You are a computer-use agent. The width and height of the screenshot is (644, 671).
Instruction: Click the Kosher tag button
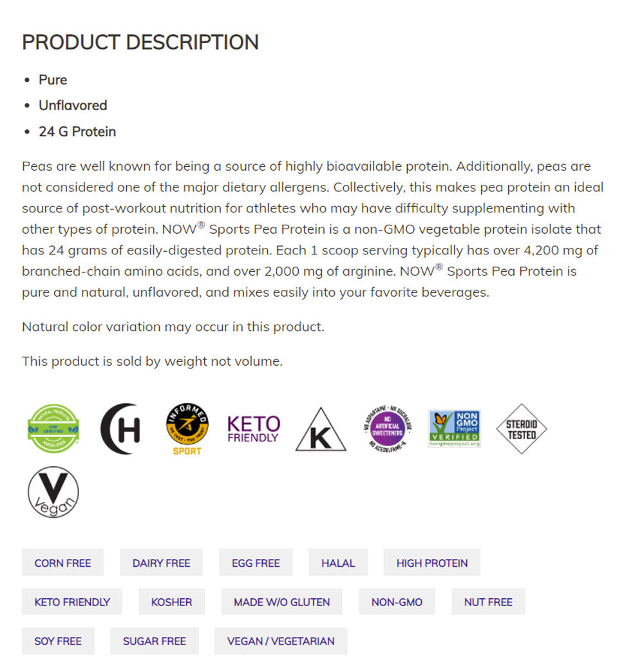pyautogui.click(x=171, y=602)
